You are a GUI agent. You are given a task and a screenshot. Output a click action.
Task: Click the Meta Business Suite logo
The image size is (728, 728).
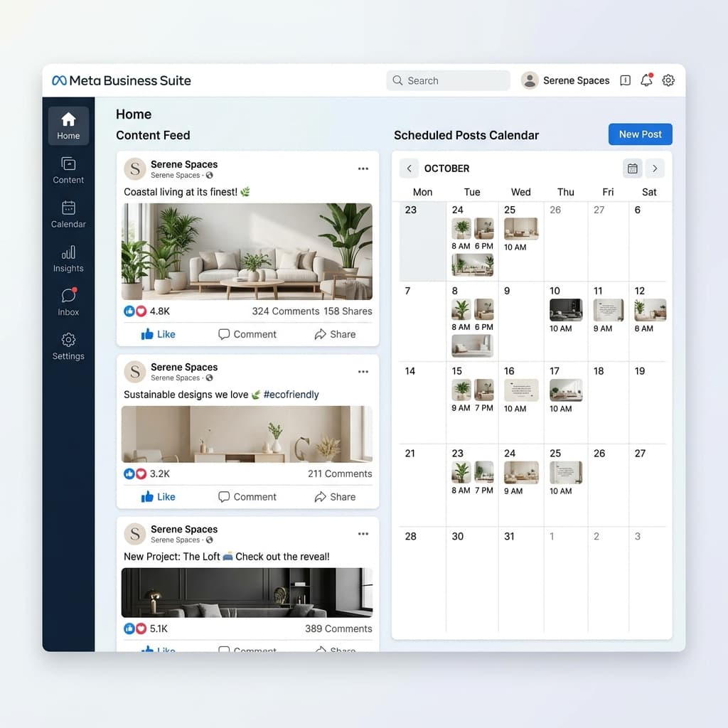(121, 80)
